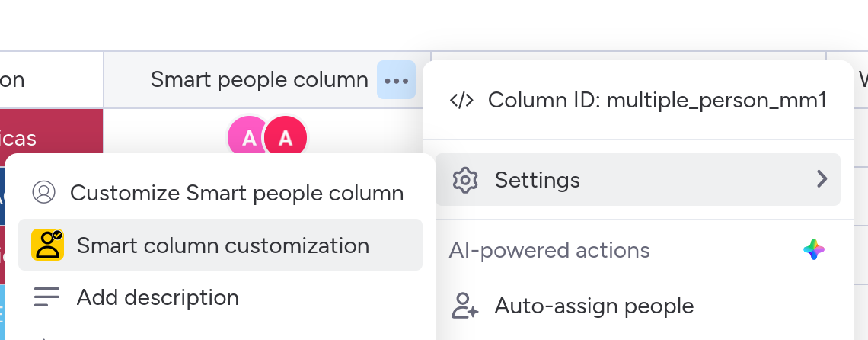Screen dimensions: 868x340
Task: Choose Auto-assign people from AI actions
Action: click(594, 306)
